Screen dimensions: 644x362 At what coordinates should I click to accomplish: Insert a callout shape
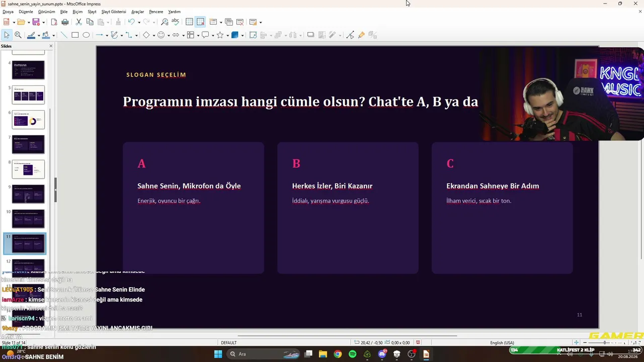(205, 35)
